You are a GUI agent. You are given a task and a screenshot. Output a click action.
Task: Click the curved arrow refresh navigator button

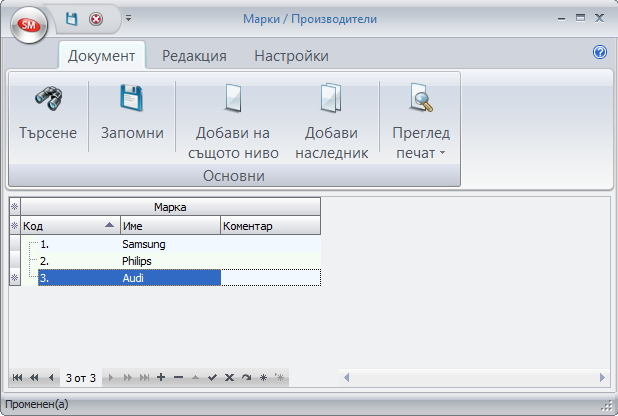247,377
